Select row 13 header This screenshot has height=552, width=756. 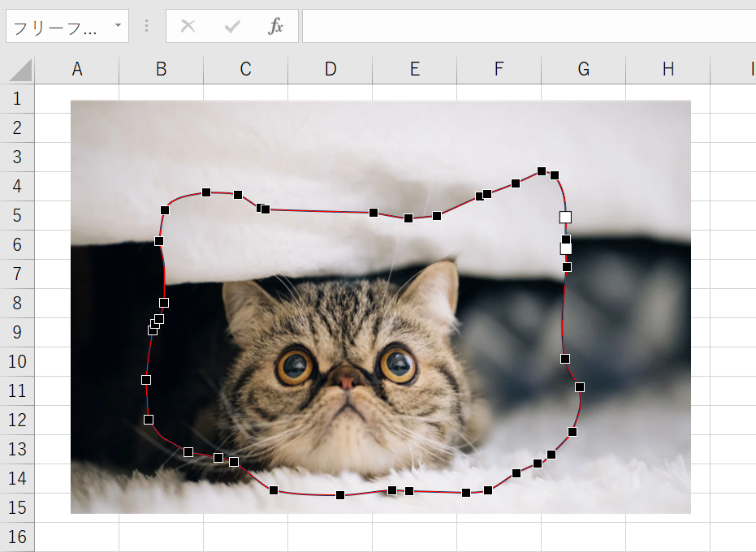(17, 450)
